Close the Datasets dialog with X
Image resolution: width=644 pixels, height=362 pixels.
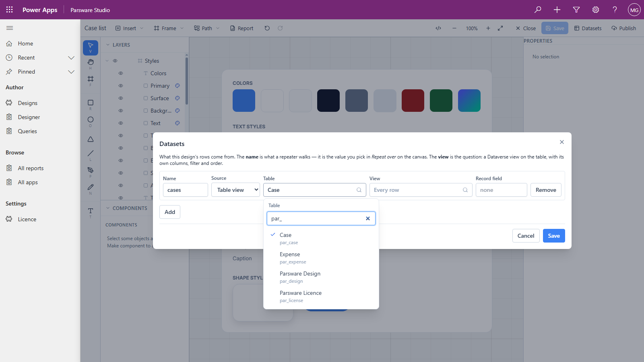coord(562,142)
